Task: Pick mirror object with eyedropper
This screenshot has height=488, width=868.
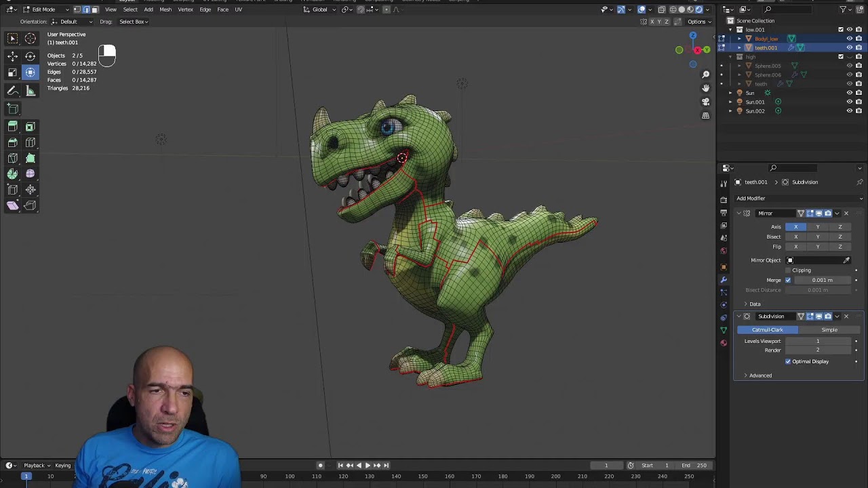Action: point(846,260)
